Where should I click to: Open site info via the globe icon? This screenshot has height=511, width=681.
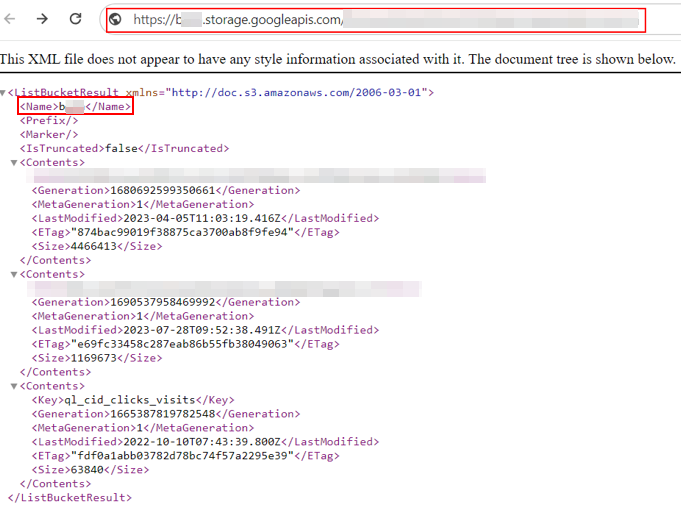[x=115, y=19]
